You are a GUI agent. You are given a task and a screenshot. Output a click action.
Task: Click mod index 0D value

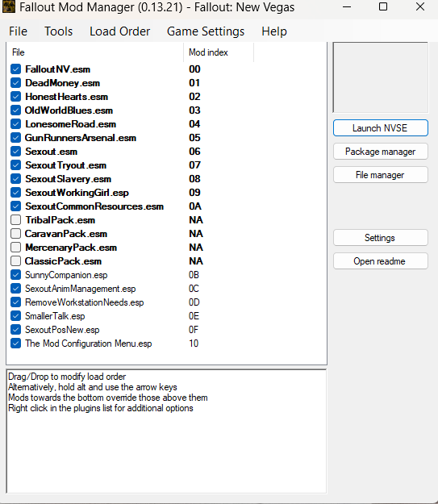pos(194,302)
